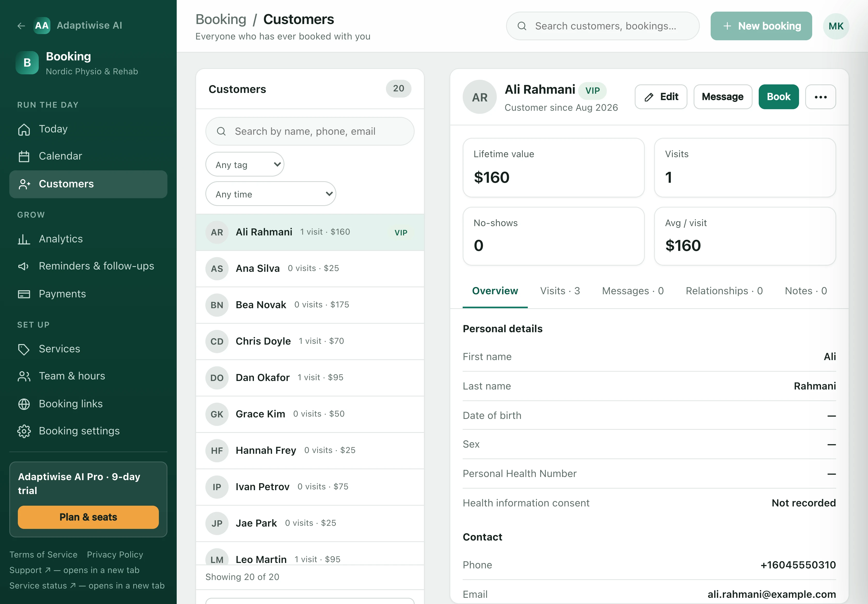Click the Reminders megaphone icon
Image resolution: width=868 pixels, height=604 pixels.
(24, 266)
